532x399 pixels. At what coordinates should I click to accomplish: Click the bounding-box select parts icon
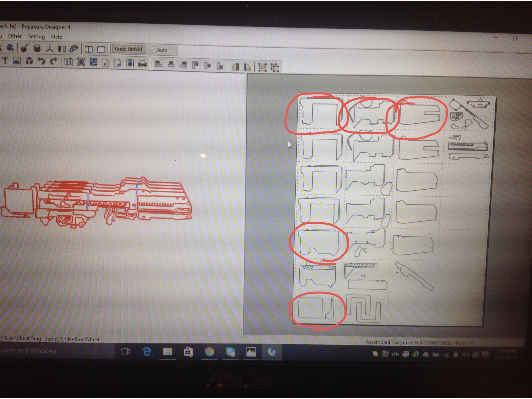(x=81, y=62)
